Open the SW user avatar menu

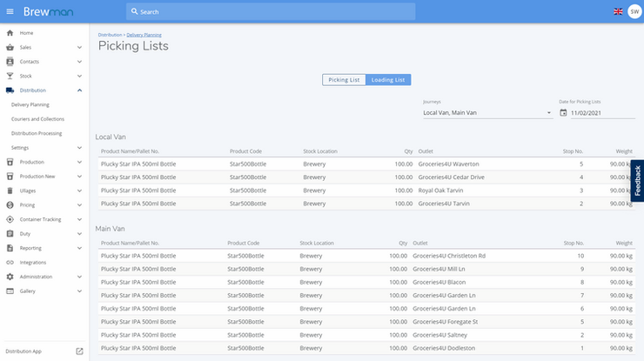(634, 11)
